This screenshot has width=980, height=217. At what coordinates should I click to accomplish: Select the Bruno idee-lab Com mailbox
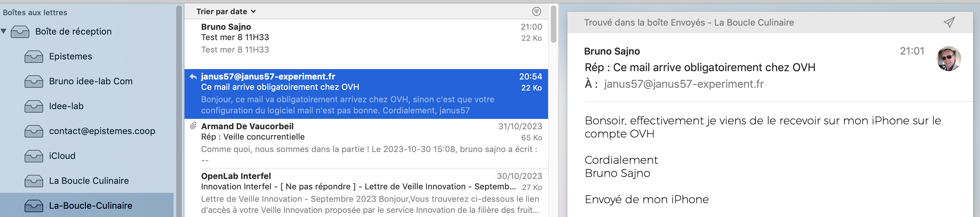coord(90,82)
